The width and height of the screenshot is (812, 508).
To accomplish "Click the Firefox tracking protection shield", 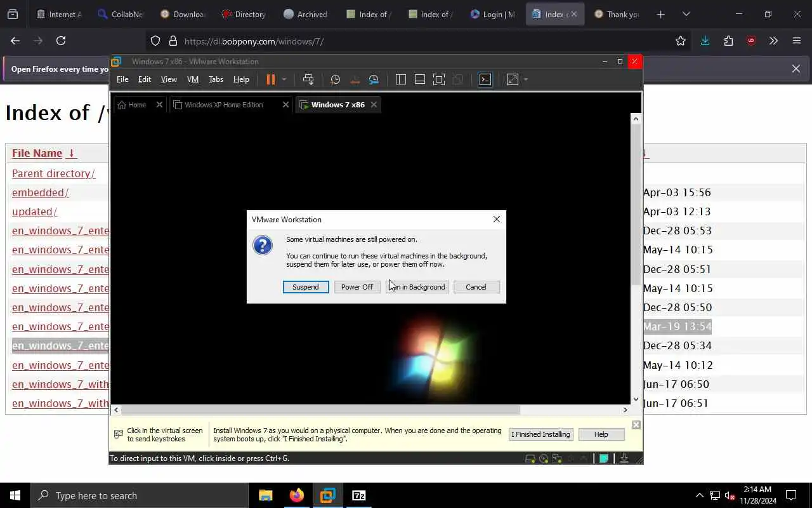I will 155,41.
